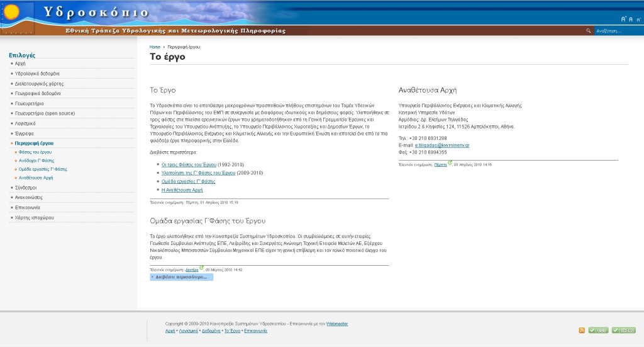Image resolution: width=644 pixels, height=347 pixels.
Task: Open Φάσεις του έργου submenu item
Action: pyautogui.click(x=35, y=152)
